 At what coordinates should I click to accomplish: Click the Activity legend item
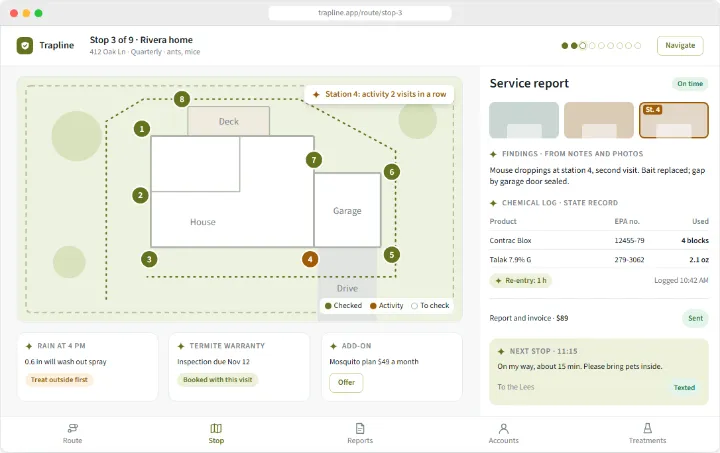(x=386, y=306)
